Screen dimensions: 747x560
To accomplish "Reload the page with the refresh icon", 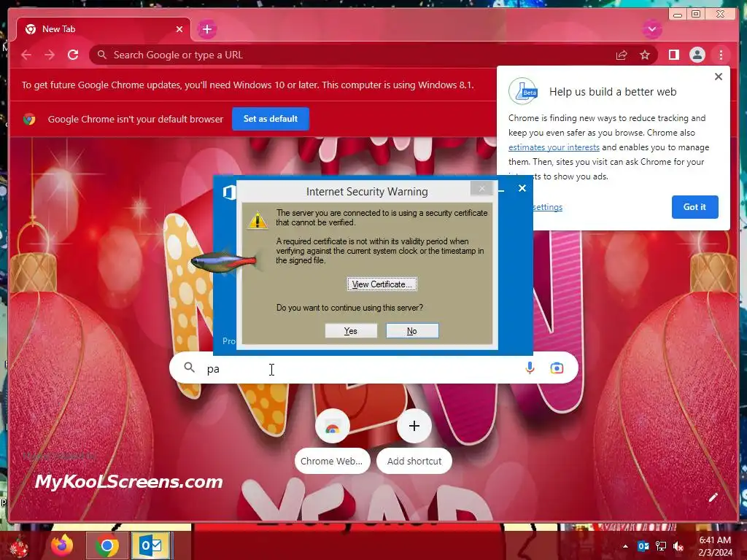I will 73,55.
